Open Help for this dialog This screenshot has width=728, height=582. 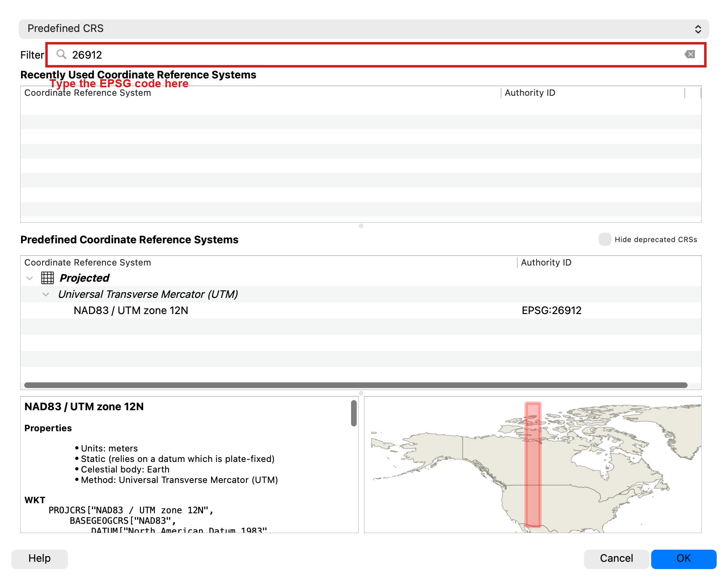point(40,559)
